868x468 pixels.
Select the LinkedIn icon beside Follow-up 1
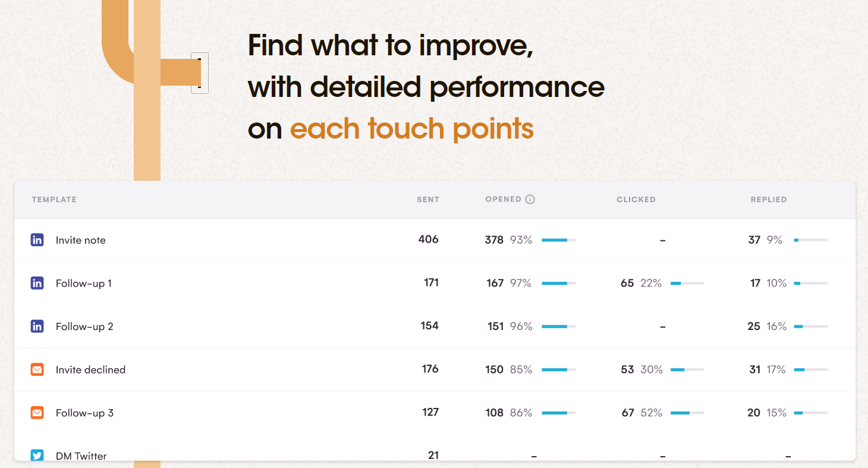[x=37, y=283]
